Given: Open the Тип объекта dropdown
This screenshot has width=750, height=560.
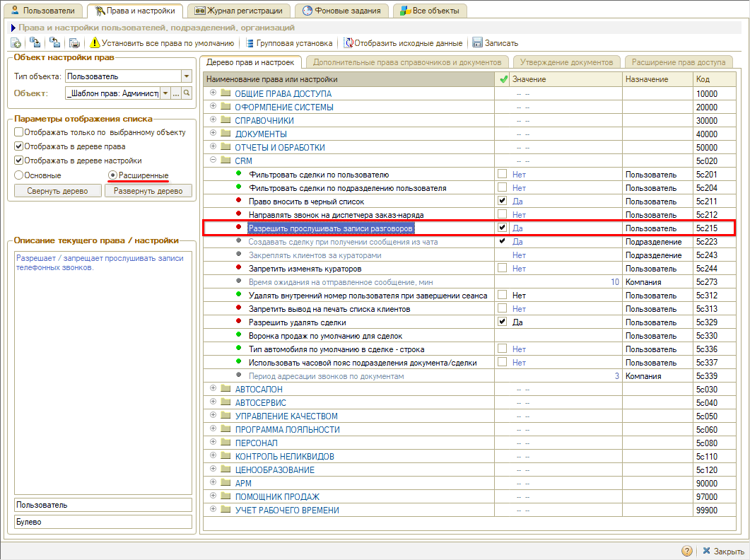Looking at the screenshot, I should point(187,76).
